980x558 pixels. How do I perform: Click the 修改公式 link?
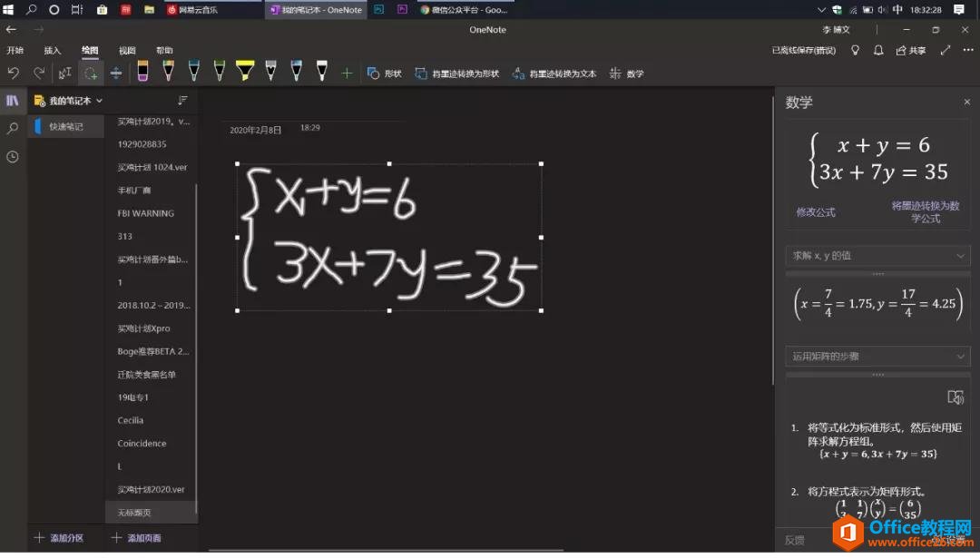(x=817, y=211)
